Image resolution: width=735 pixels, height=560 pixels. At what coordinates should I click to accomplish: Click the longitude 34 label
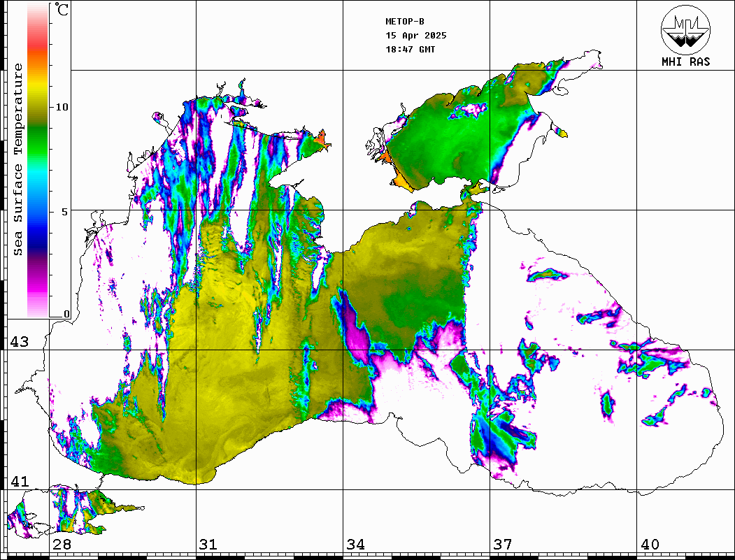(355, 545)
